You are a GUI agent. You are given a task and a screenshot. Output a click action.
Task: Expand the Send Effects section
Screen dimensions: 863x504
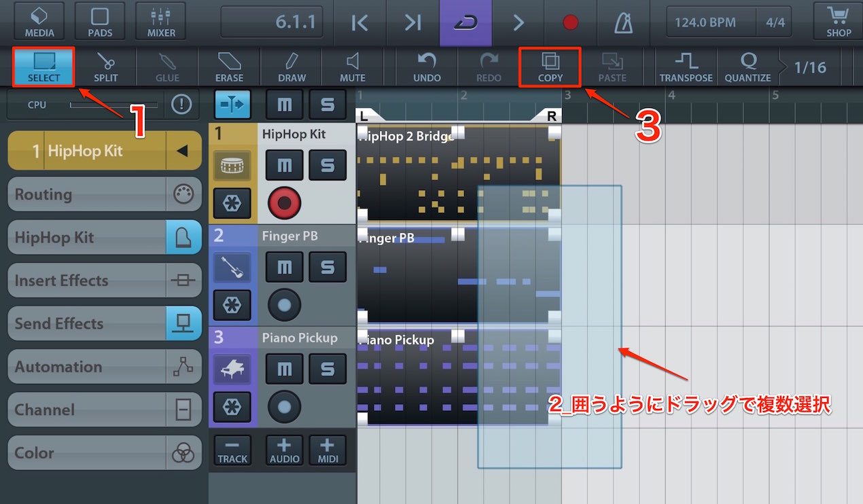click(x=105, y=323)
